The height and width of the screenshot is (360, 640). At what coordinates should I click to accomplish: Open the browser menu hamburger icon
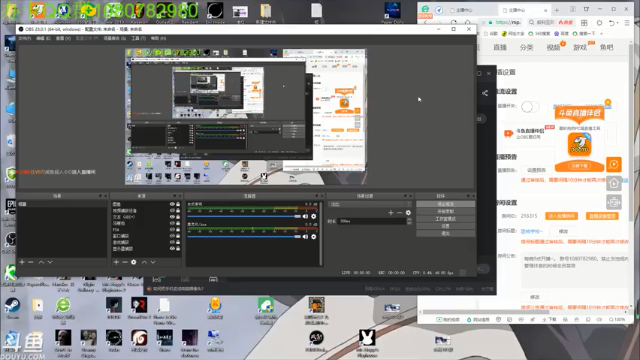[627, 23]
